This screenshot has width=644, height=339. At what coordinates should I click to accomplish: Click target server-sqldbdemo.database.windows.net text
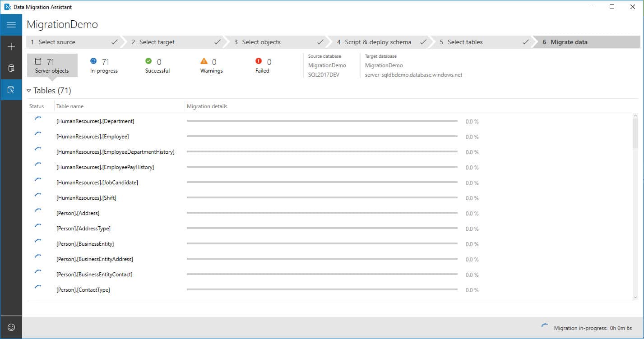(413, 75)
